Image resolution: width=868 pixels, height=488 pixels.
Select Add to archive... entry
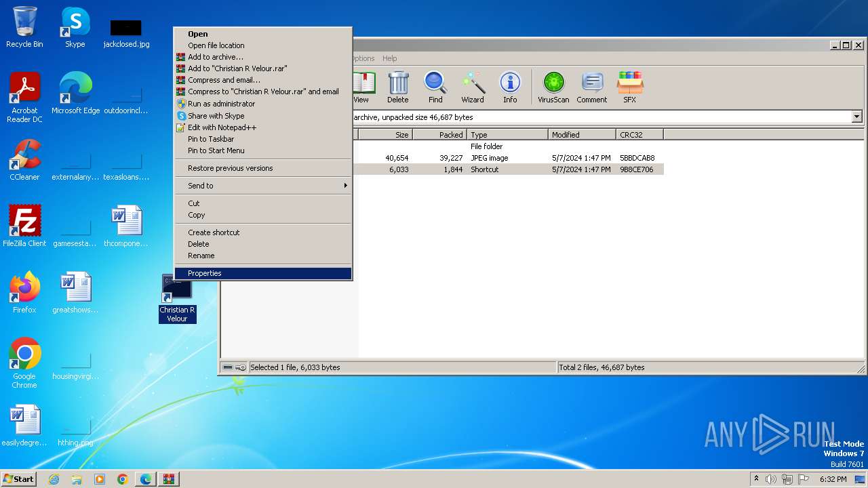coord(263,57)
